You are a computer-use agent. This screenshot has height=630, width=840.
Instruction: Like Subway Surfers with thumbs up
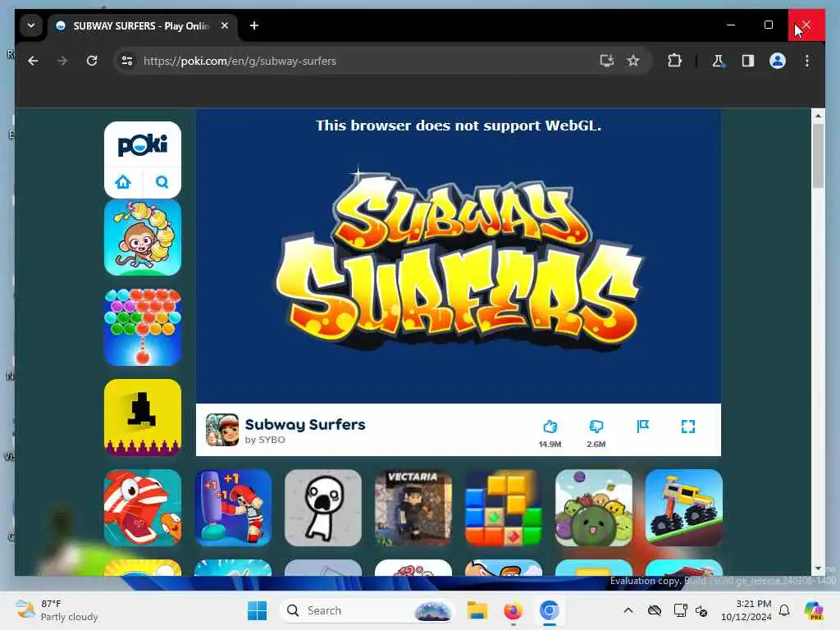coord(550,427)
